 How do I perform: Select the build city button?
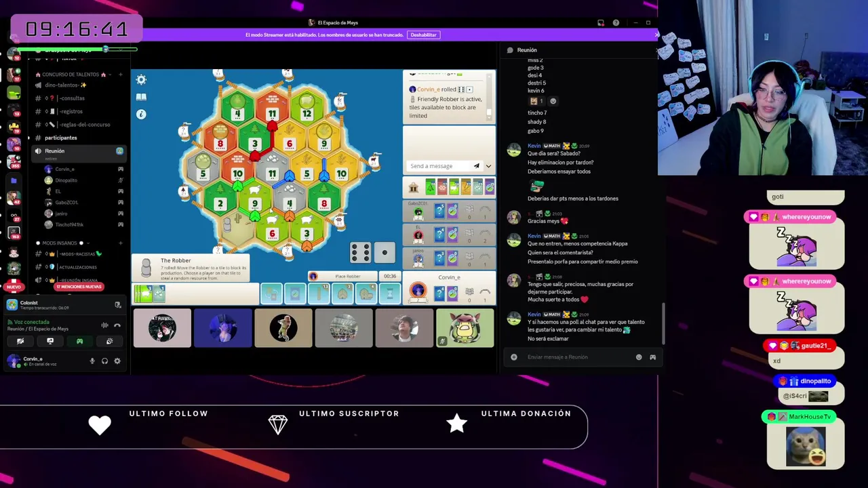(x=366, y=293)
